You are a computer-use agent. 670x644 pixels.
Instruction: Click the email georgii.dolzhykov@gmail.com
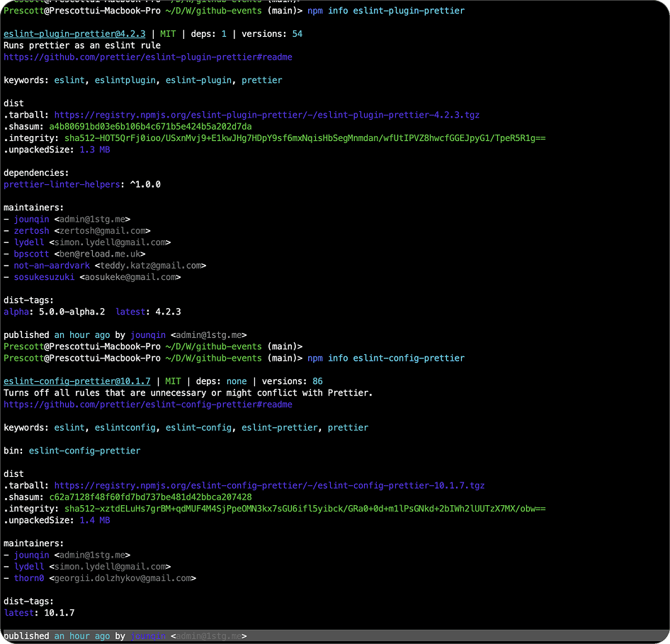tap(123, 578)
